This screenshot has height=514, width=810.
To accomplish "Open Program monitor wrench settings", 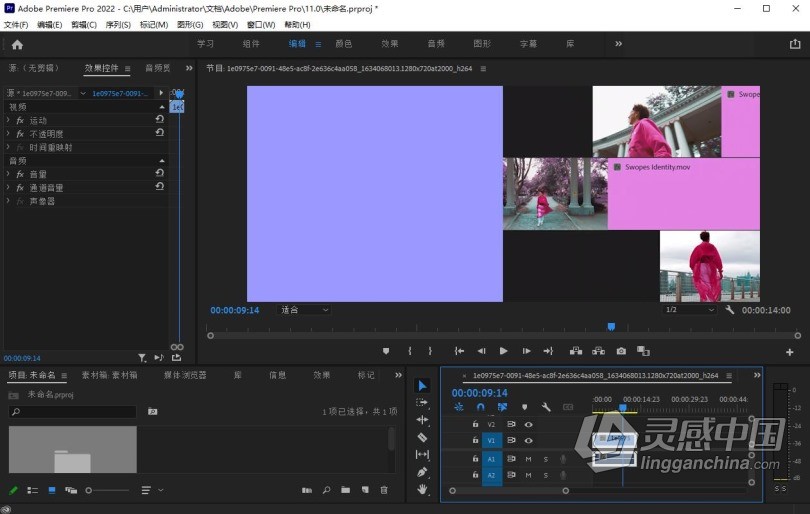I will click(729, 310).
